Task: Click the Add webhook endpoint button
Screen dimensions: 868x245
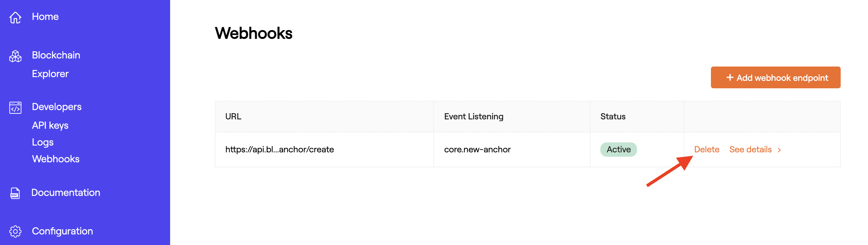Action: coord(775,77)
